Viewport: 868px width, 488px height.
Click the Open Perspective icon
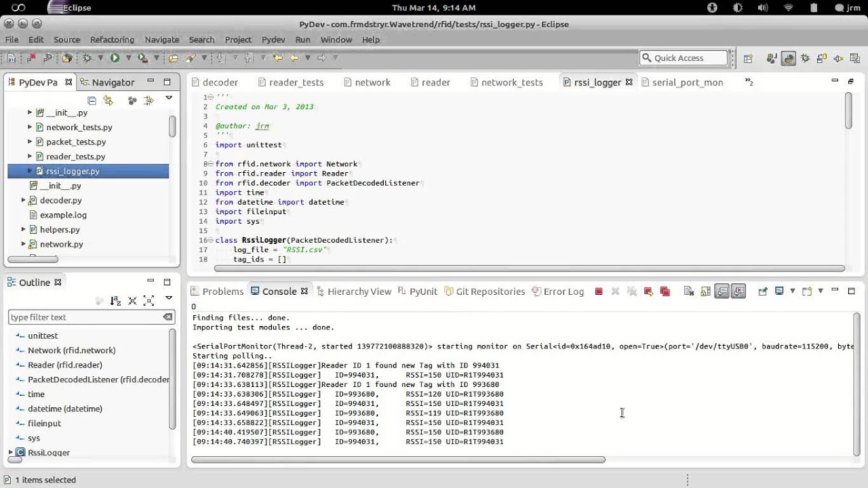point(748,58)
